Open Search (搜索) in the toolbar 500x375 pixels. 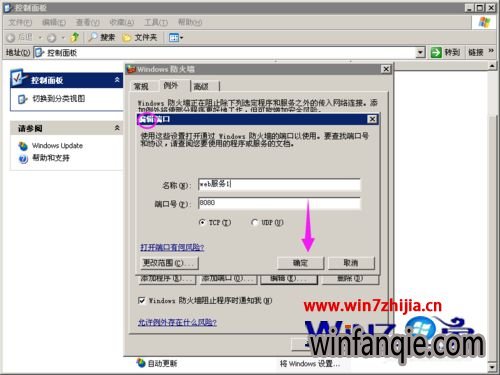(x=101, y=37)
